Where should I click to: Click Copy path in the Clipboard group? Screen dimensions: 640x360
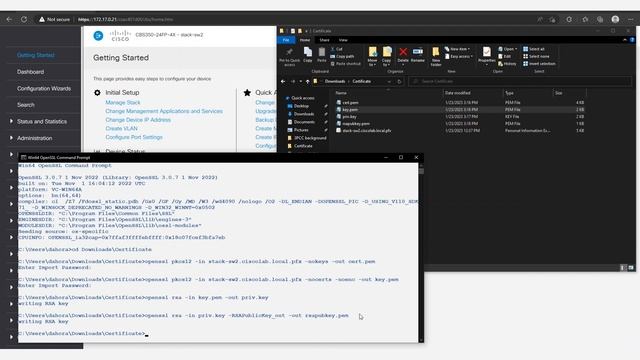(342, 56)
